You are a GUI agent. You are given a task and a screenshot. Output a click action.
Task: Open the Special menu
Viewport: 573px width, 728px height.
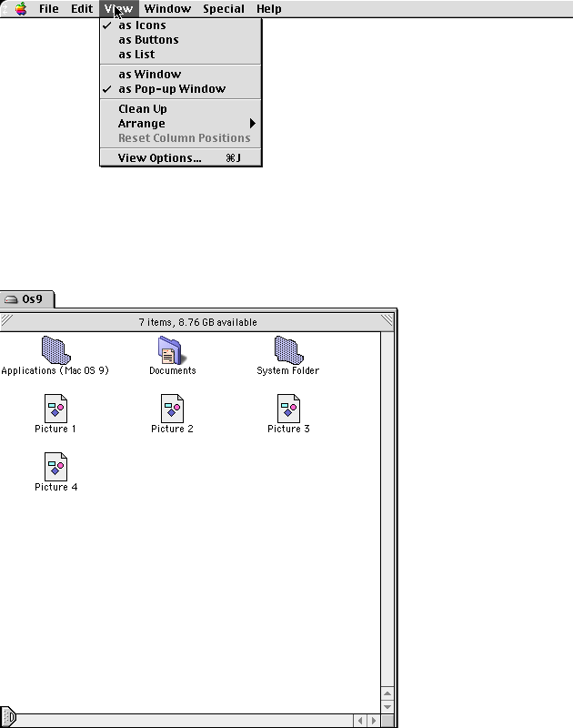pyautogui.click(x=223, y=9)
